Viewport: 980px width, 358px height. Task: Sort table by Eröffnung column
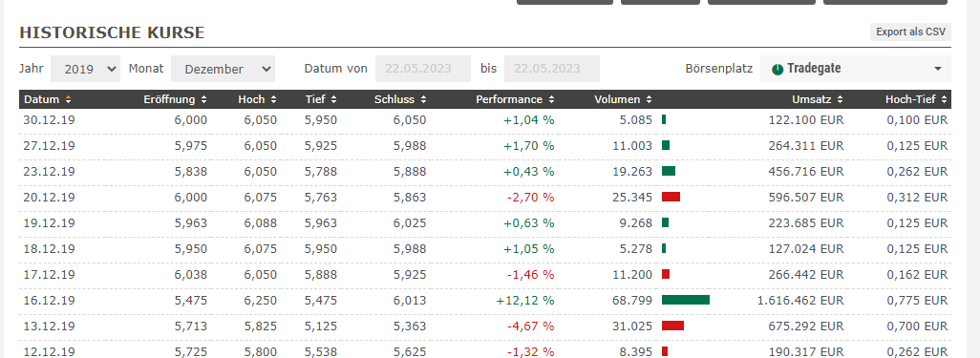coord(175,99)
